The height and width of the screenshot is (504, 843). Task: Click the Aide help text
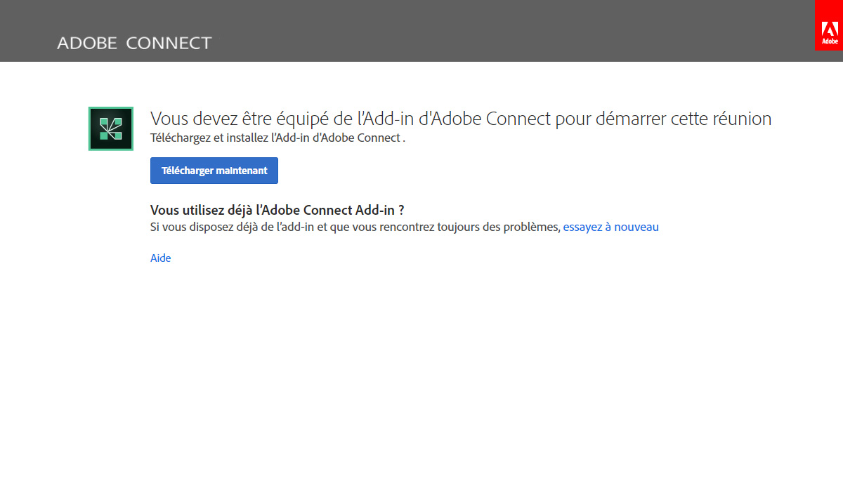click(x=160, y=258)
